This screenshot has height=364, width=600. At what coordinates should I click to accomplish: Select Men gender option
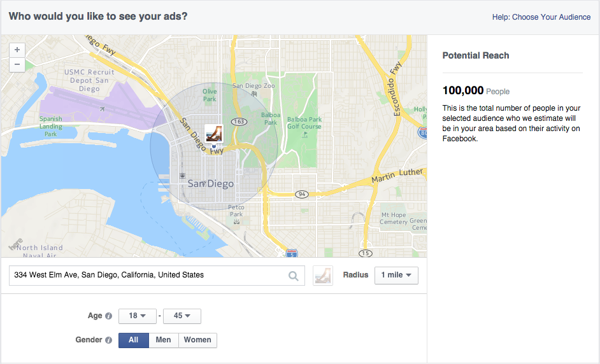click(164, 340)
